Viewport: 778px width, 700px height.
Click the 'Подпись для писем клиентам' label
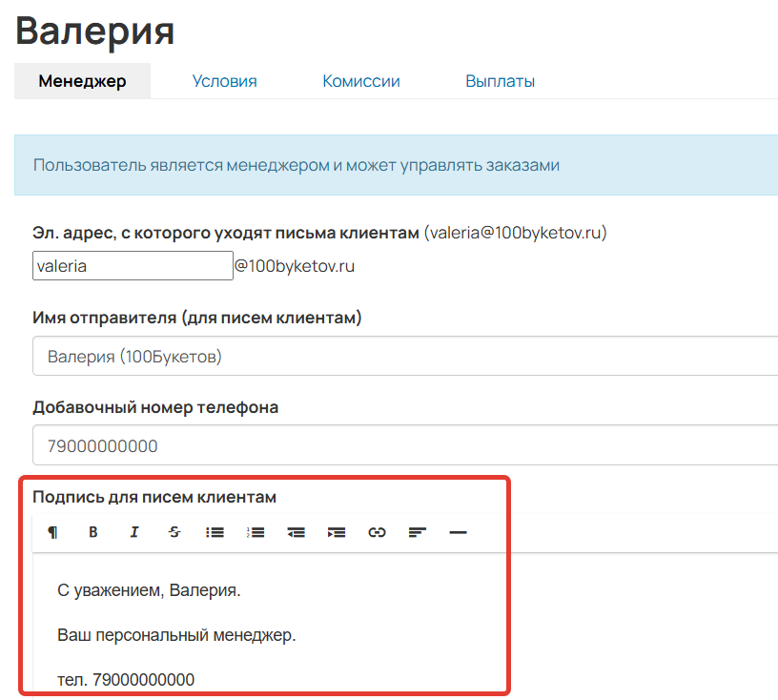[x=154, y=497]
